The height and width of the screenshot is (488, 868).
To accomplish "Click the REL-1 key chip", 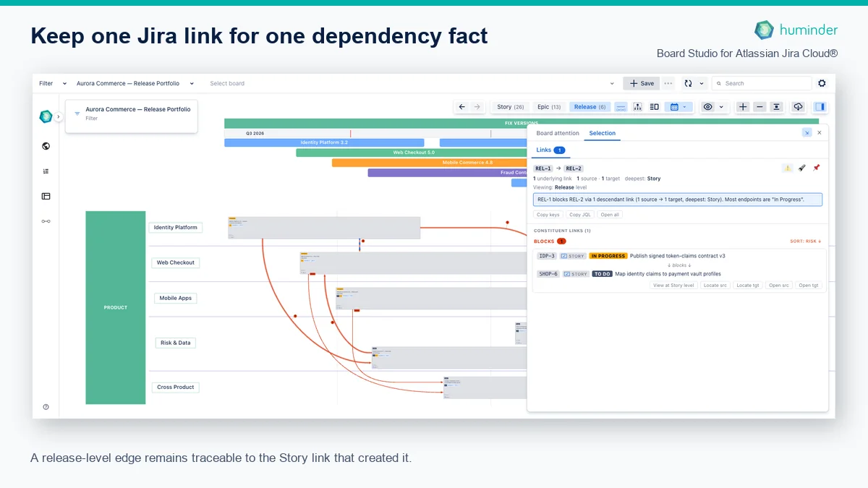I will pyautogui.click(x=543, y=168).
